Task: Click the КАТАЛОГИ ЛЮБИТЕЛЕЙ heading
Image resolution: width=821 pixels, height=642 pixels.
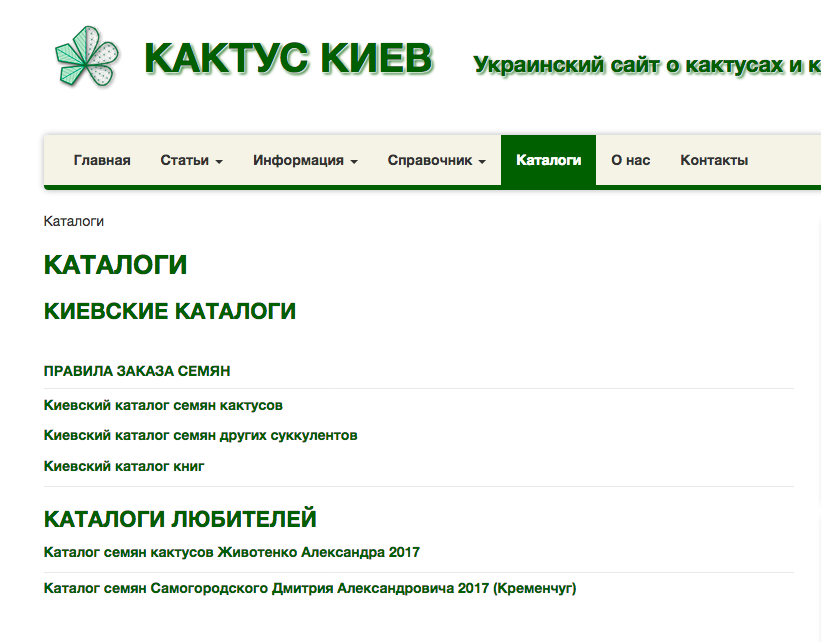Action: (180, 519)
